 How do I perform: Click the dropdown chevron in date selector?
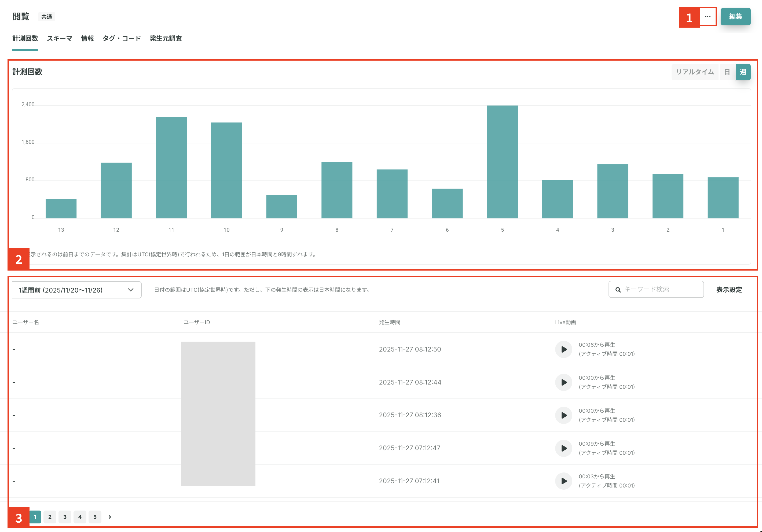tap(131, 290)
